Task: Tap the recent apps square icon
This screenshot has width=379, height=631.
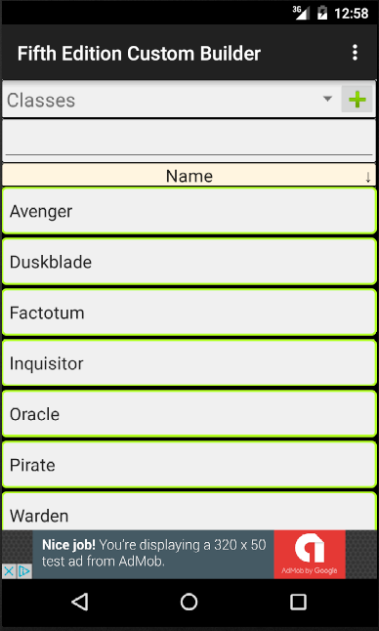Action: (298, 602)
